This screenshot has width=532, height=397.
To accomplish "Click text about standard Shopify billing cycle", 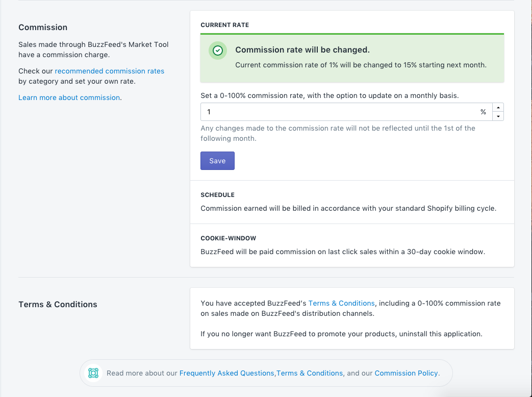I will point(348,208).
